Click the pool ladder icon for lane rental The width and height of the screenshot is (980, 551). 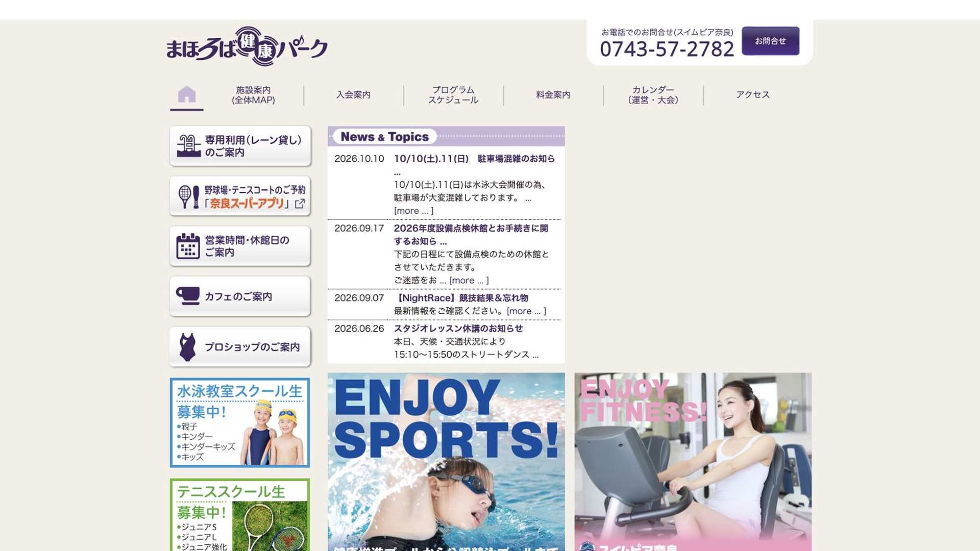click(189, 146)
